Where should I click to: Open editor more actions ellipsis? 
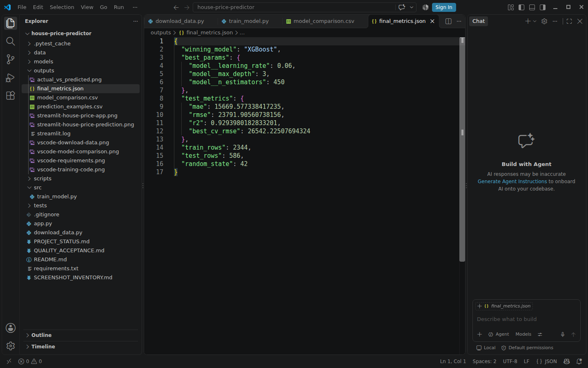point(459,21)
